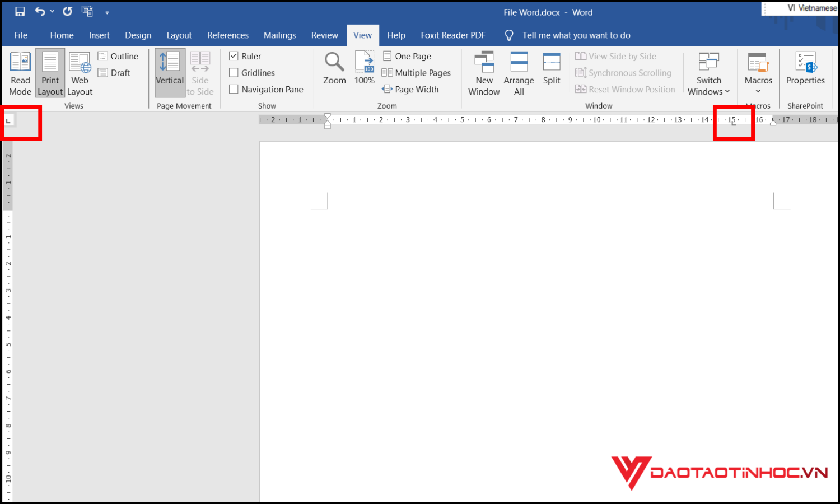Enable the Gridlines checkbox
This screenshot has width=840, height=504.
coord(234,73)
